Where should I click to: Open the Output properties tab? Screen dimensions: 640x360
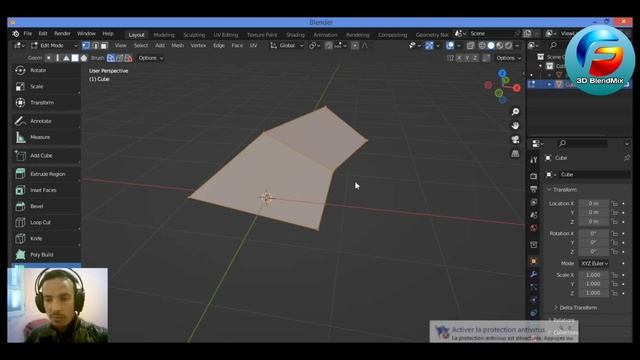pyautogui.click(x=533, y=189)
